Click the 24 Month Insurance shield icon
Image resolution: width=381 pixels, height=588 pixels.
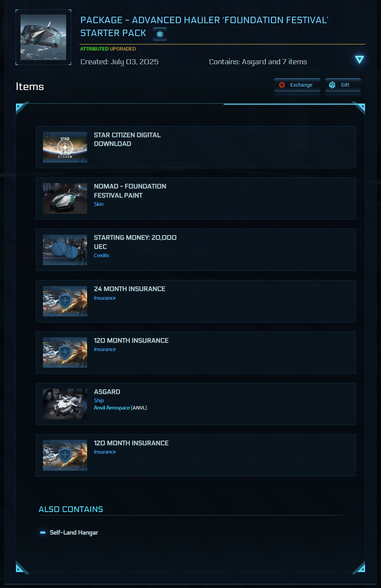point(65,301)
